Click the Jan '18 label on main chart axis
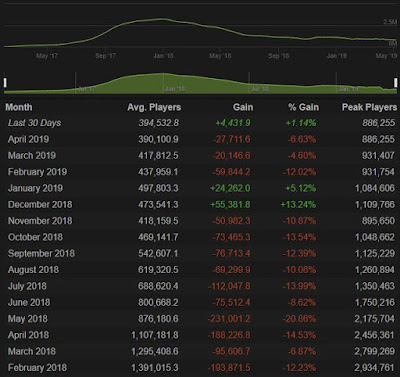 click(x=163, y=56)
